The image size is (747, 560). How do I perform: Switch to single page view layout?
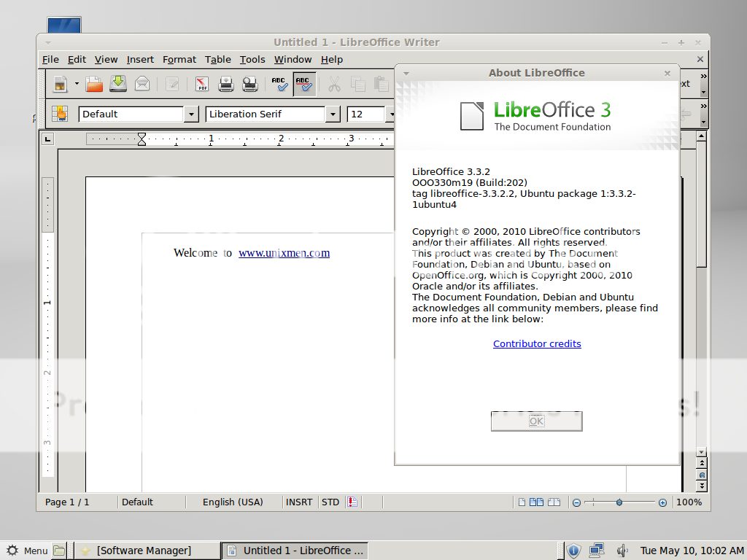(522, 502)
